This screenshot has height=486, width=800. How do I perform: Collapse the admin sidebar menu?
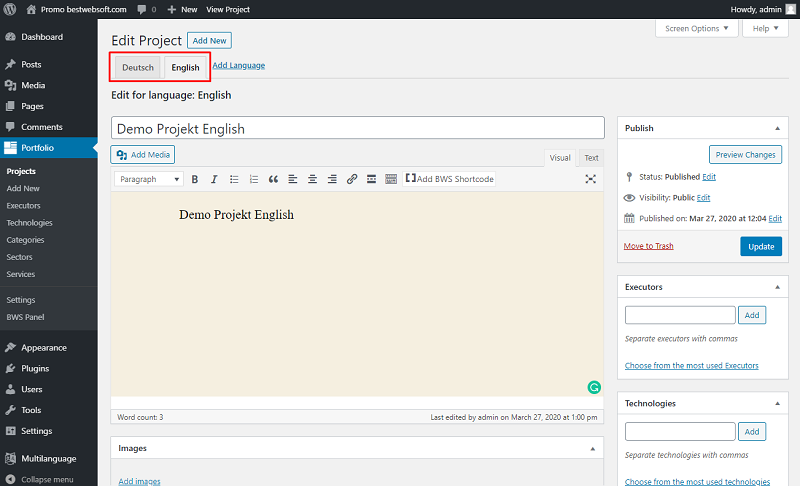pos(48,479)
